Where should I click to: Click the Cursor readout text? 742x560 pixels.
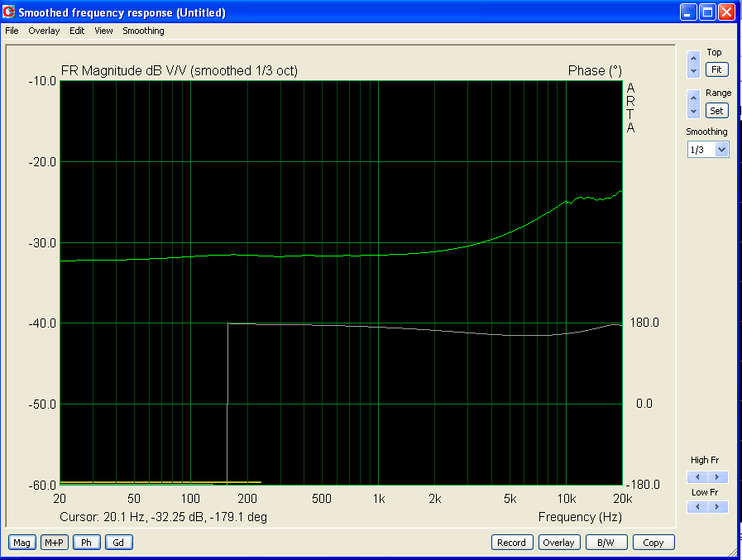tap(163, 517)
